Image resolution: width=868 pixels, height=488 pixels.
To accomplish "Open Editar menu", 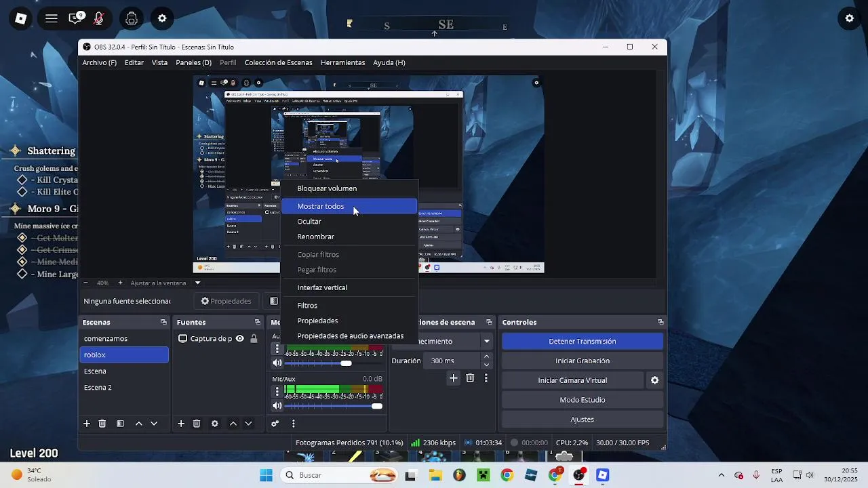I will click(134, 62).
